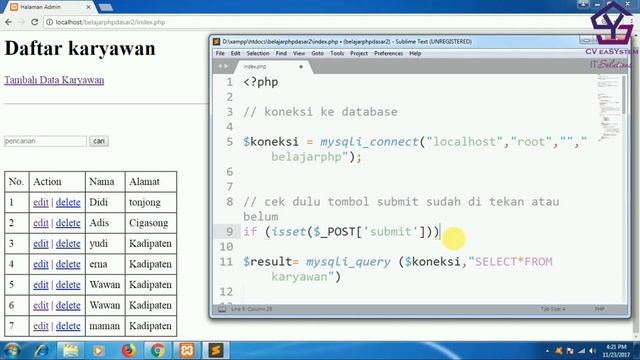640x360 pixels.
Task: Click the cari search button
Action: (x=99, y=141)
